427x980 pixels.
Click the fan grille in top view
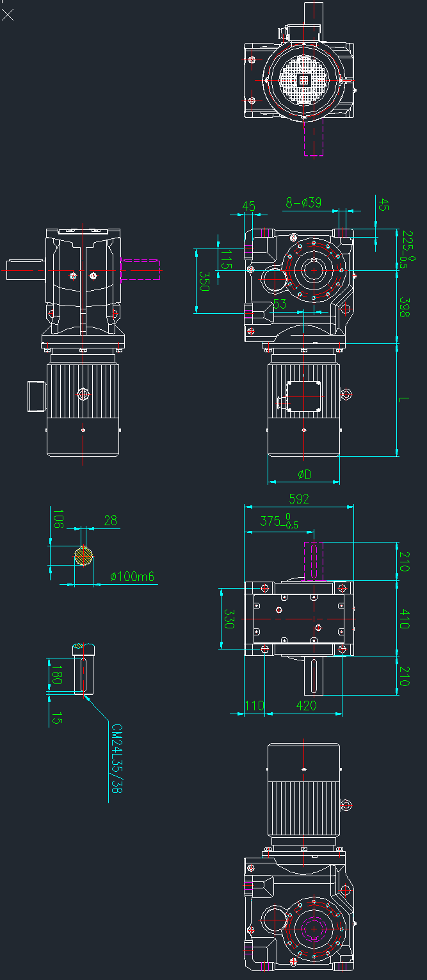(x=304, y=79)
